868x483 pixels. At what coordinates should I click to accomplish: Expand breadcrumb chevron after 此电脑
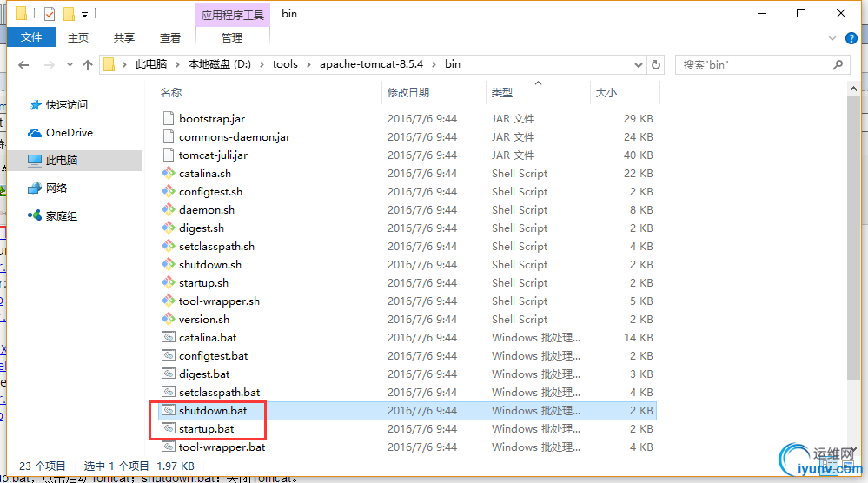(x=177, y=64)
